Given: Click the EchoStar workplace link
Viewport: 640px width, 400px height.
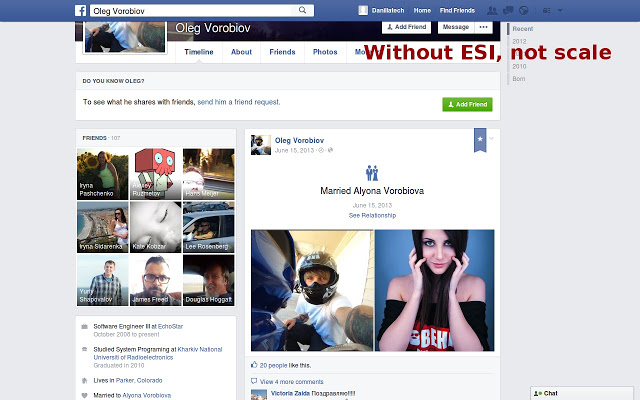Looking at the screenshot, I should coord(170,327).
